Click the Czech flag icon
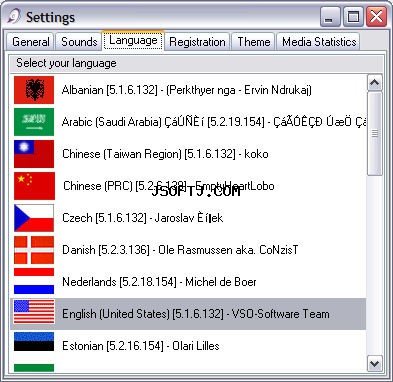Screen dimensions: 393x382 point(34,218)
